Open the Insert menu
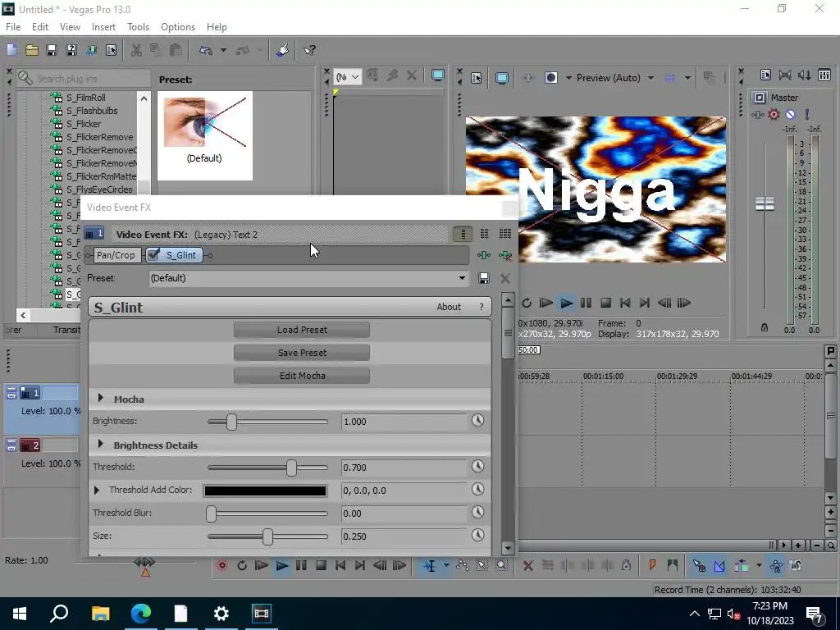Viewport: 840px width, 630px height. click(x=103, y=27)
